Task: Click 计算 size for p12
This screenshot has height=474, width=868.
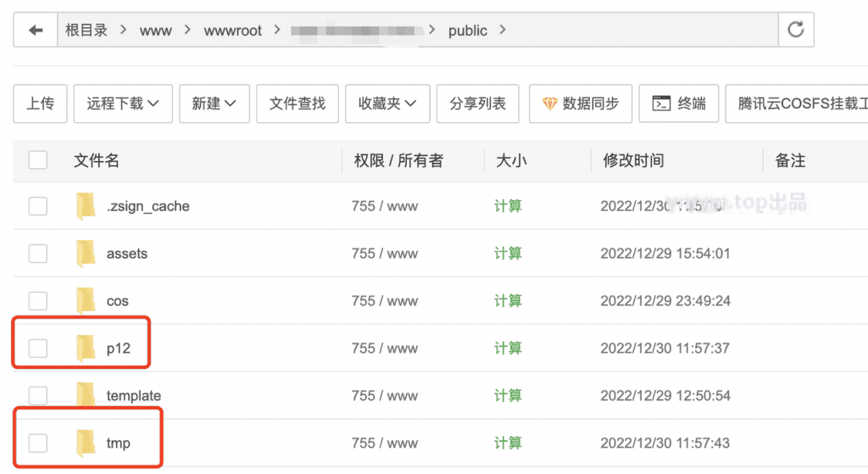Action: click(x=509, y=349)
